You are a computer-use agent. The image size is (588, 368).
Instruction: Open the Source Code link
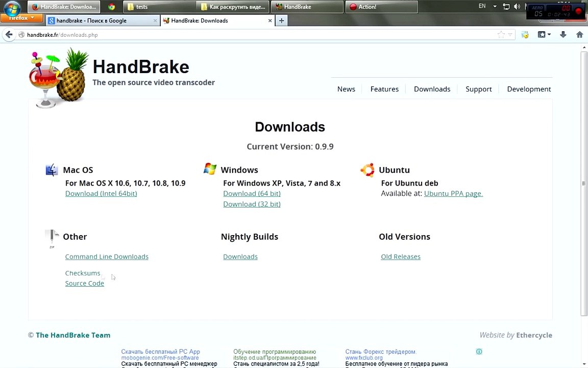84,283
